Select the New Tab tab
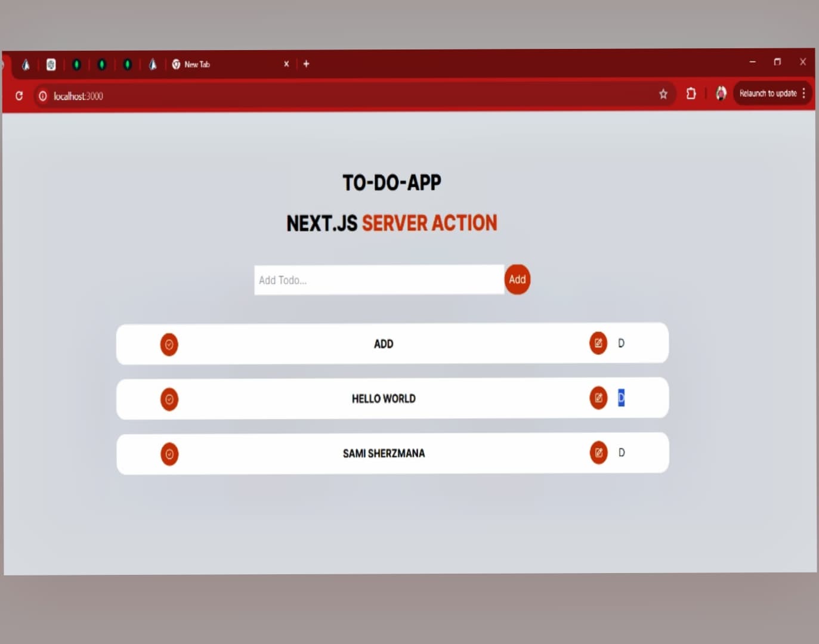Screen dimensions: 819x644 pyautogui.click(x=230, y=64)
